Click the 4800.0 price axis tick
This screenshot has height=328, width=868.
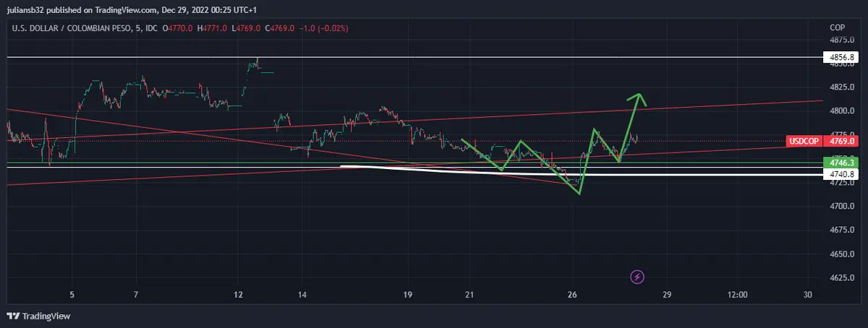[841, 111]
